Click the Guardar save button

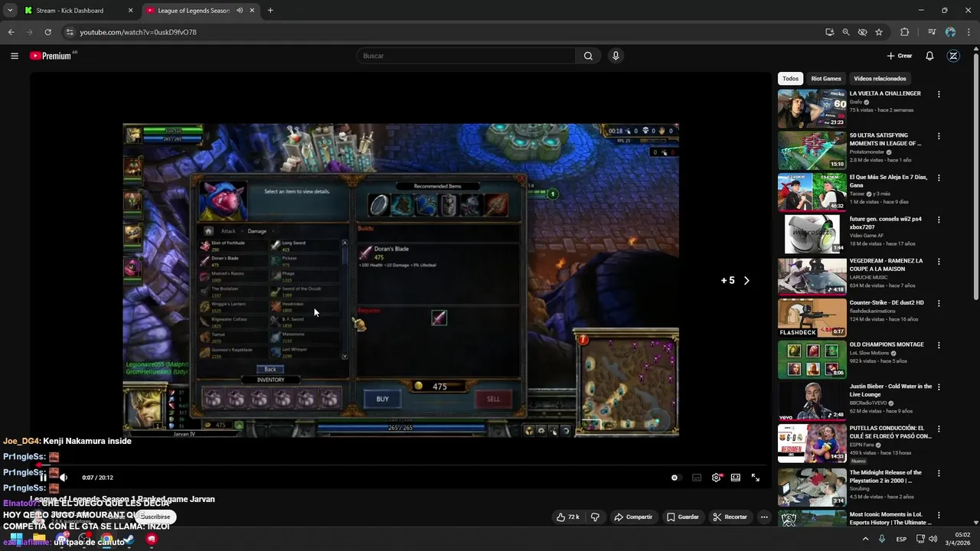[x=682, y=517]
